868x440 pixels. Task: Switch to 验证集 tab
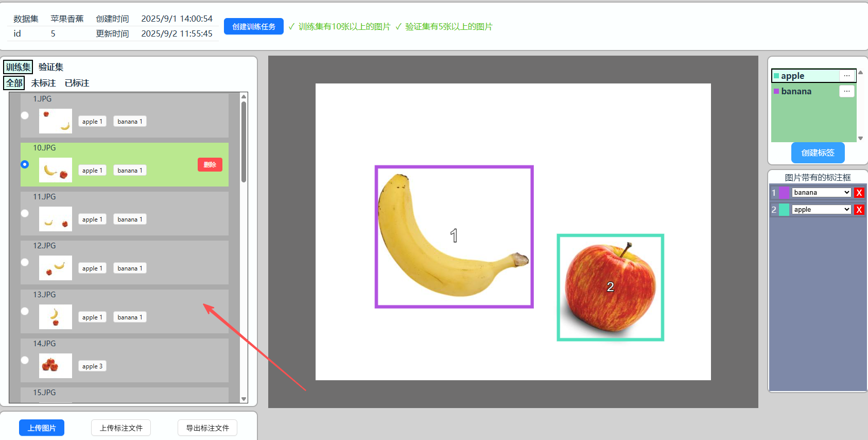tap(51, 67)
